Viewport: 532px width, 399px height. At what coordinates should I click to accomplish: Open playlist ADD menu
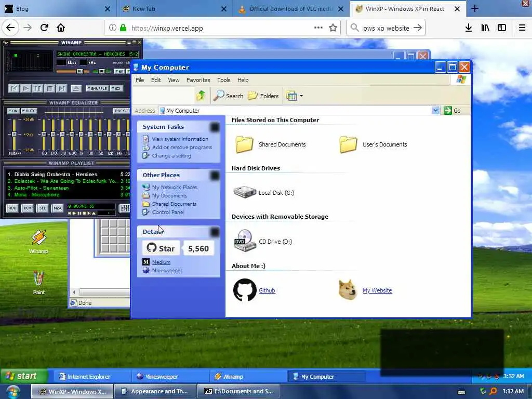pyautogui.click(x=12, y=208)
